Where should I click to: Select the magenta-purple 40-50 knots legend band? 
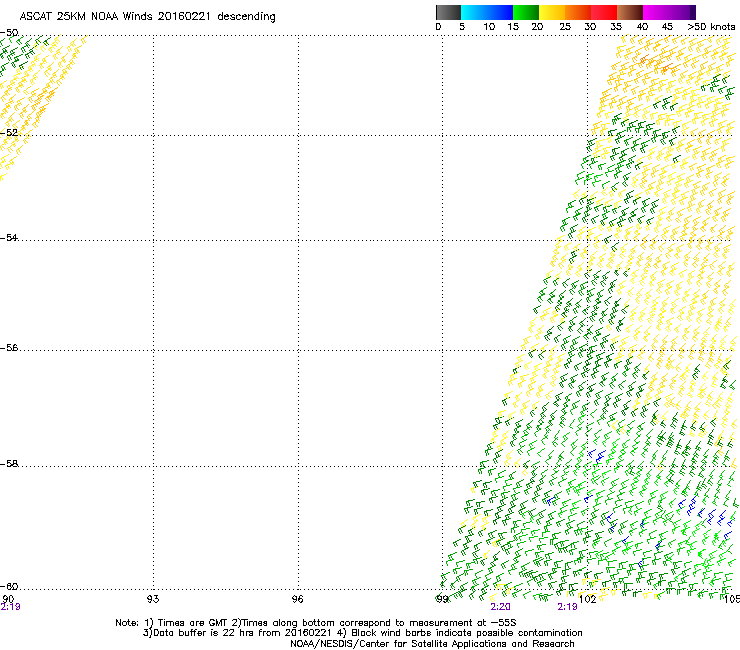click(x=669, y=12)
